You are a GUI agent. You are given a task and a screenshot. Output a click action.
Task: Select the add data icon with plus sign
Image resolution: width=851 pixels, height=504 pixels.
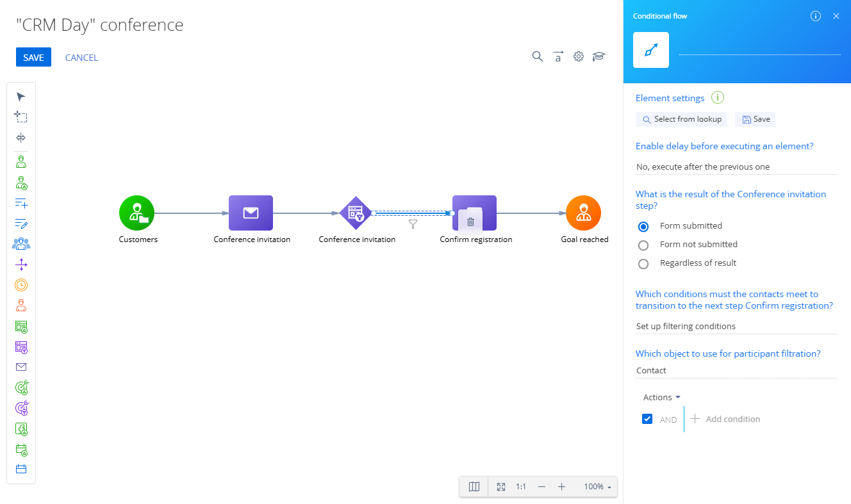21,204
